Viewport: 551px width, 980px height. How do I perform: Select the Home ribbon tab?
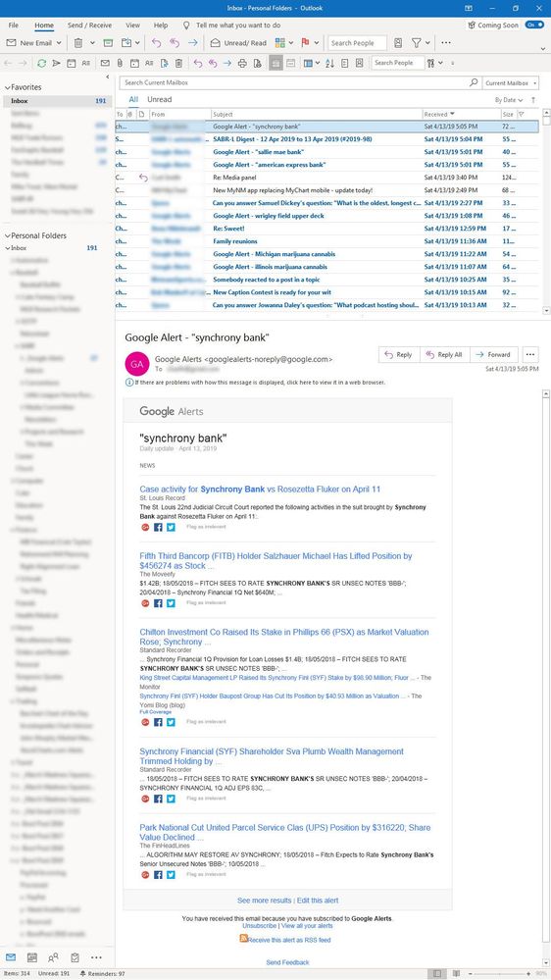(44, 25)
